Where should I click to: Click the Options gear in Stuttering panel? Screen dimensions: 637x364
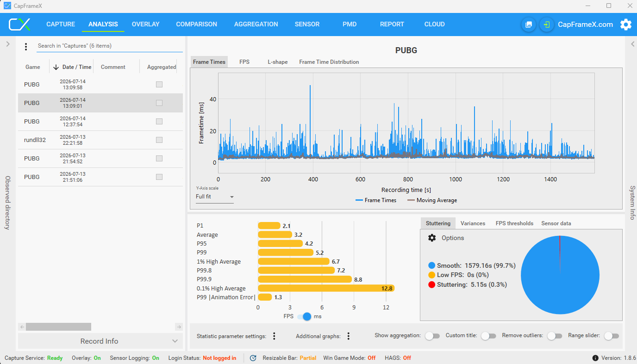432,238
